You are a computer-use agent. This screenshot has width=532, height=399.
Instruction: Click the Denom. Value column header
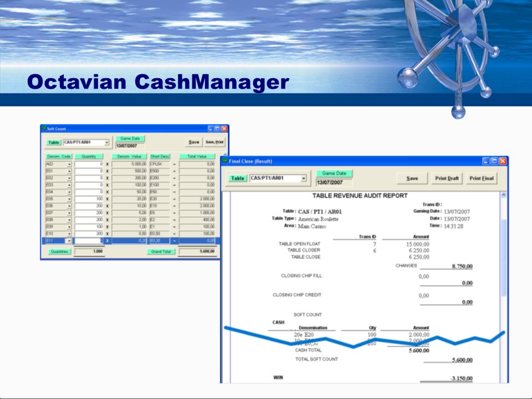129,156
